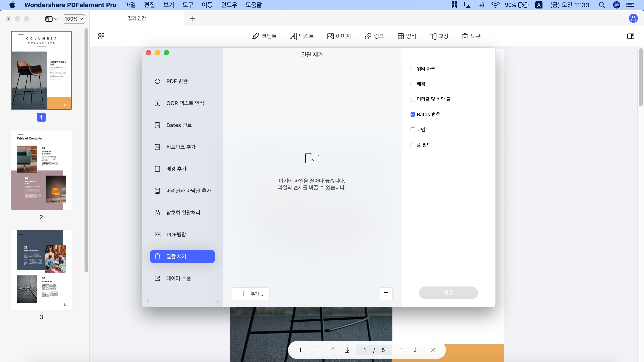644x362 pixels.
Task: Enable the Bates 번호 checkbox
Action: pos(412,114)
